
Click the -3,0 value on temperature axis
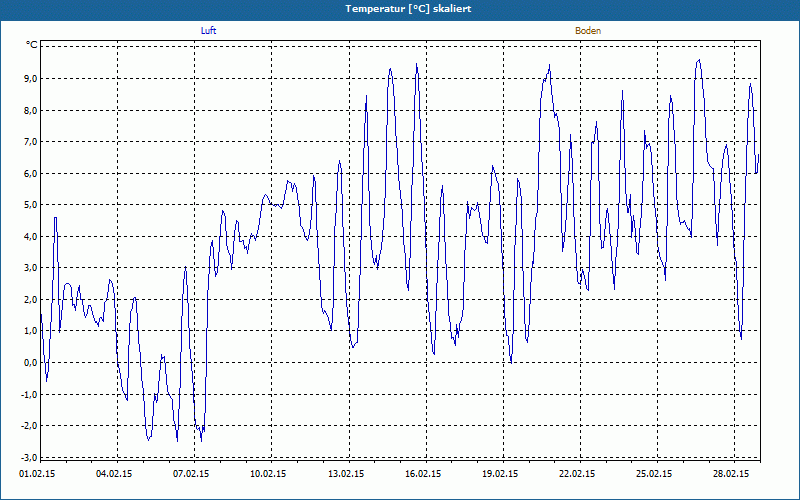30,457
